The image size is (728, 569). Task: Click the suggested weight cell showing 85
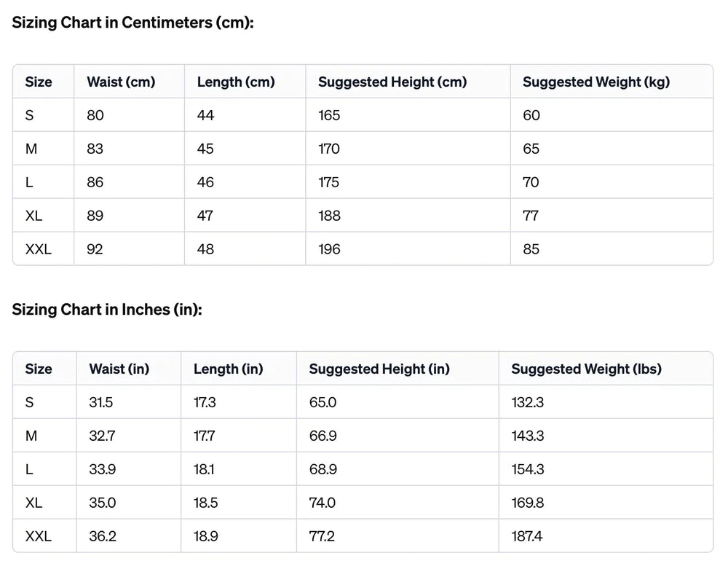[x=531, y=250]
